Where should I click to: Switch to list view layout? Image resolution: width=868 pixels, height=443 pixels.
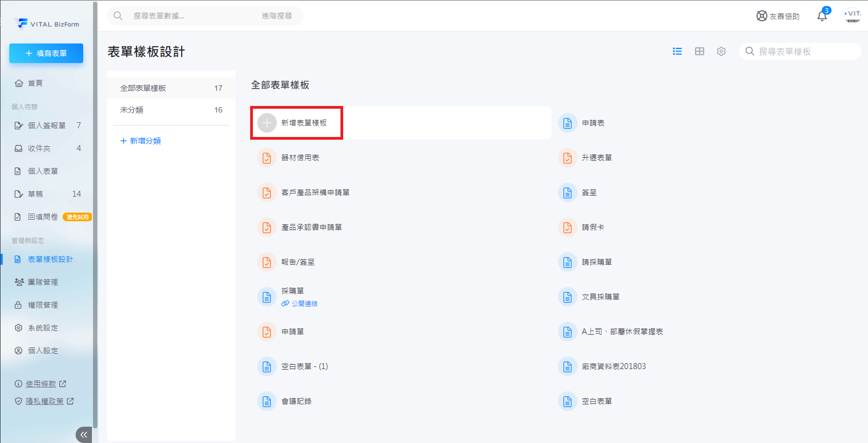pos(677,51)
